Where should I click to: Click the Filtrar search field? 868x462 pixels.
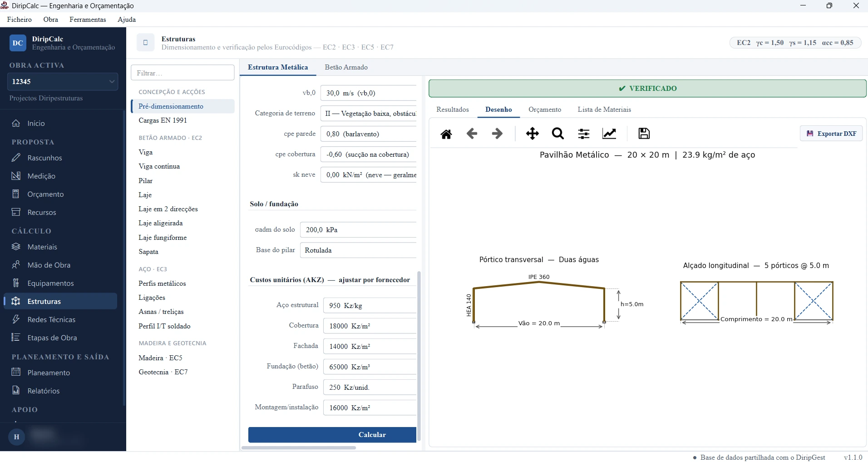182,73
